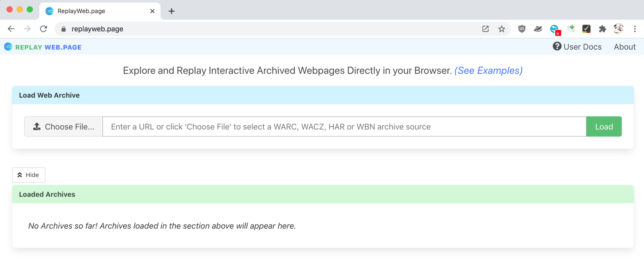Click the uBlock shield extension icon
644x260 pixels.
coord(522,29)
